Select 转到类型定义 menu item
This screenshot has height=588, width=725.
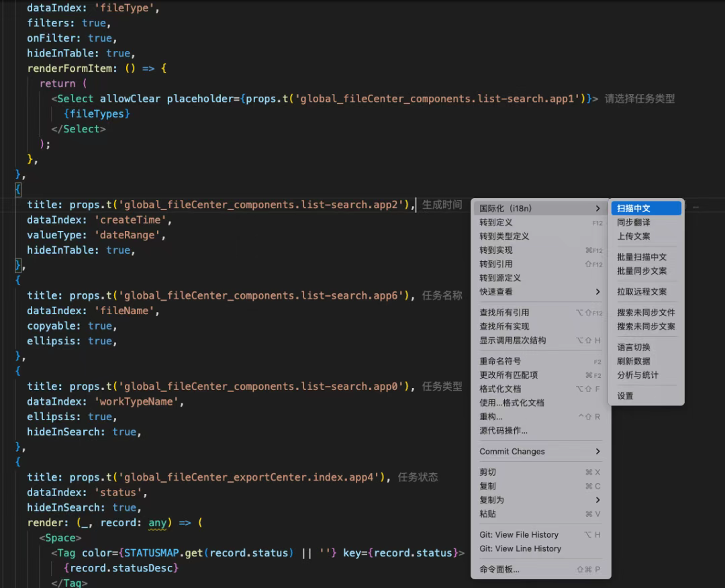pyautogui.click(x=540, y=236)
